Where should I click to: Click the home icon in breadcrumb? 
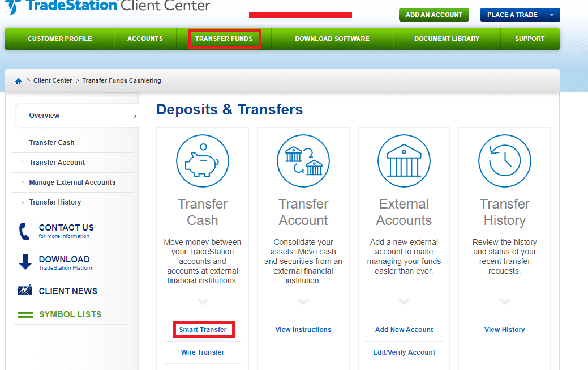[x=18, y=81]
